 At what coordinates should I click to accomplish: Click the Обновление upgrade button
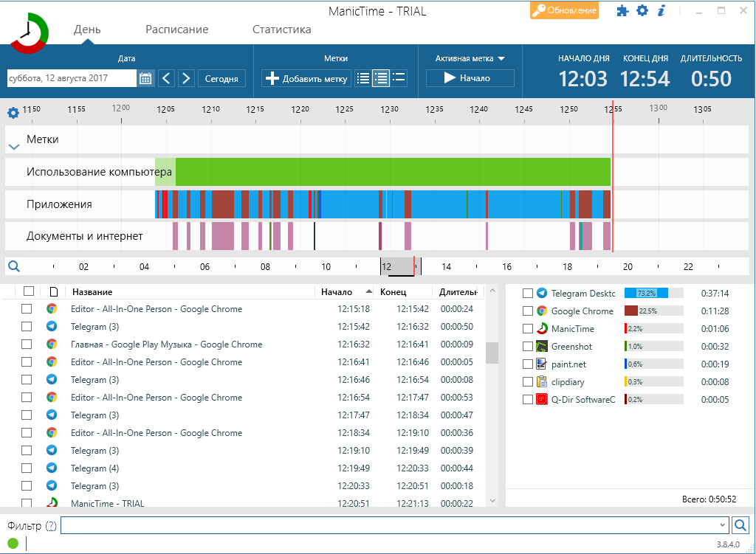click(565, 10)
